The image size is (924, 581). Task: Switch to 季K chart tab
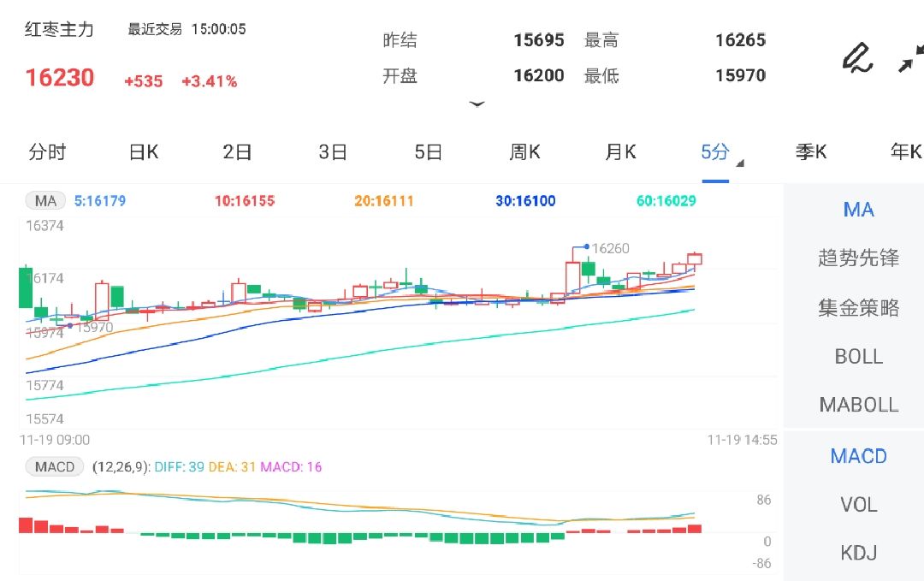811,152
